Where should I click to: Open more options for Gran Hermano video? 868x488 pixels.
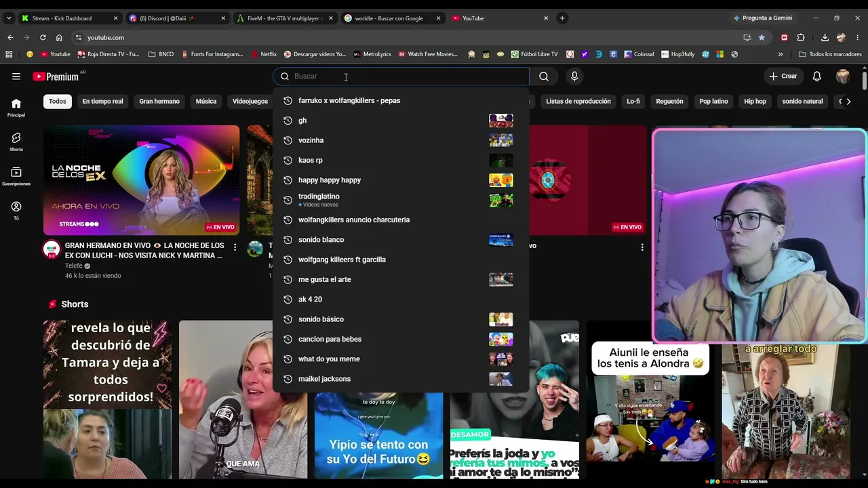235,247
